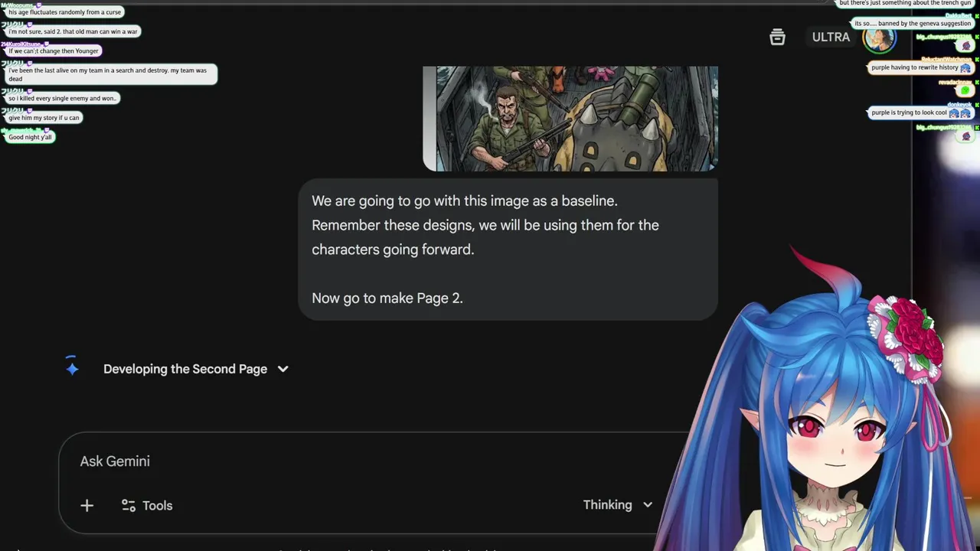
Task: Click chat message 'Good night y'all'
Action: (x=31, y=137)
